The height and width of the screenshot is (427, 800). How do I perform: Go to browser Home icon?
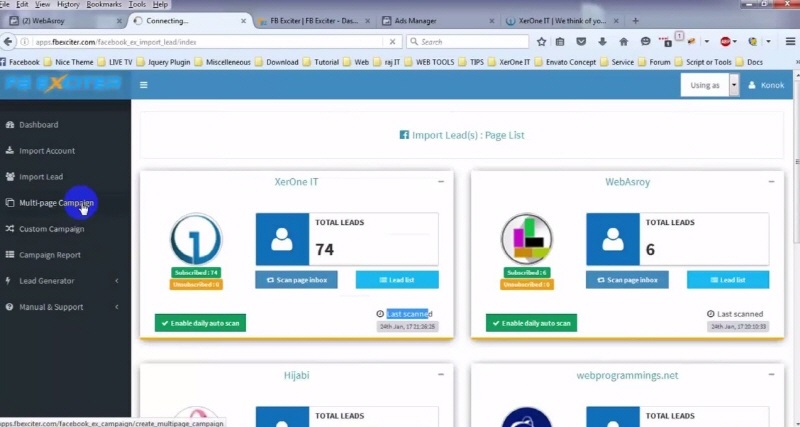[x=623, y=42]
